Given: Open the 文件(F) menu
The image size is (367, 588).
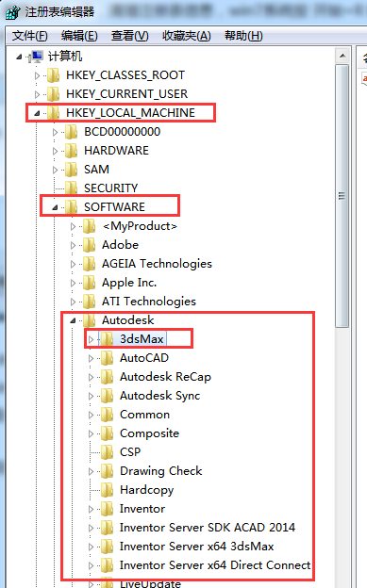Looking at the screenshot, I should click(x=29, y=36).
